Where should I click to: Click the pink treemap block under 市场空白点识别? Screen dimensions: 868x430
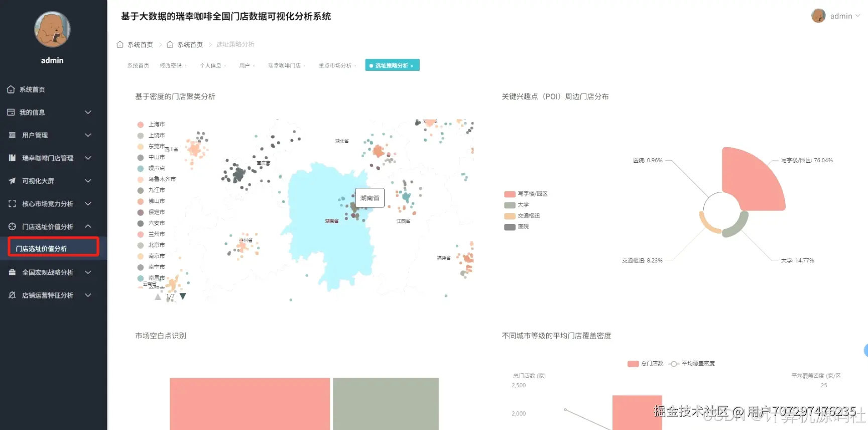coord(250,404)
